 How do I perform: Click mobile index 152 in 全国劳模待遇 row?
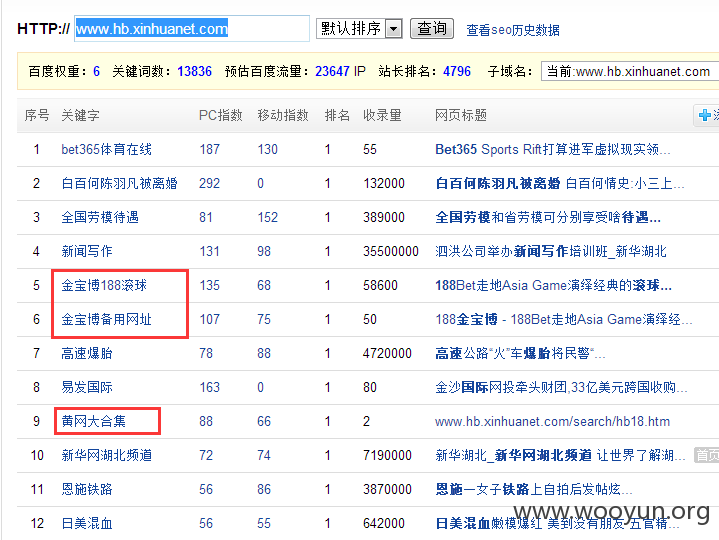pyautogui.click(x=268, y=217)
